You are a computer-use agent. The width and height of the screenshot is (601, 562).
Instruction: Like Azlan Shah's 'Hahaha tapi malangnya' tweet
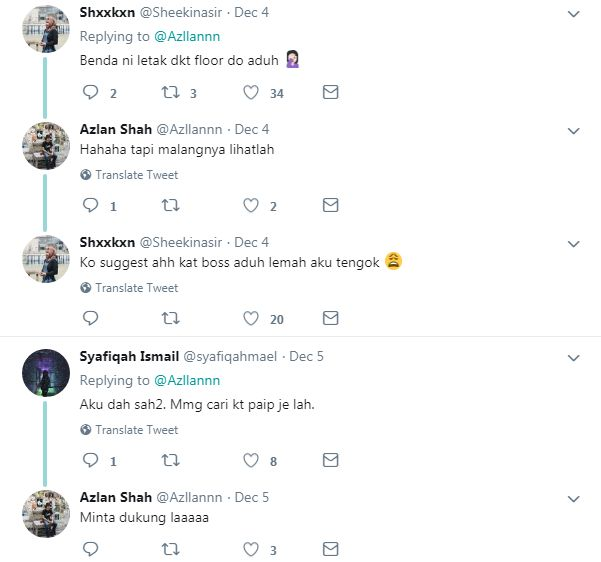click(x=252, y=206)
